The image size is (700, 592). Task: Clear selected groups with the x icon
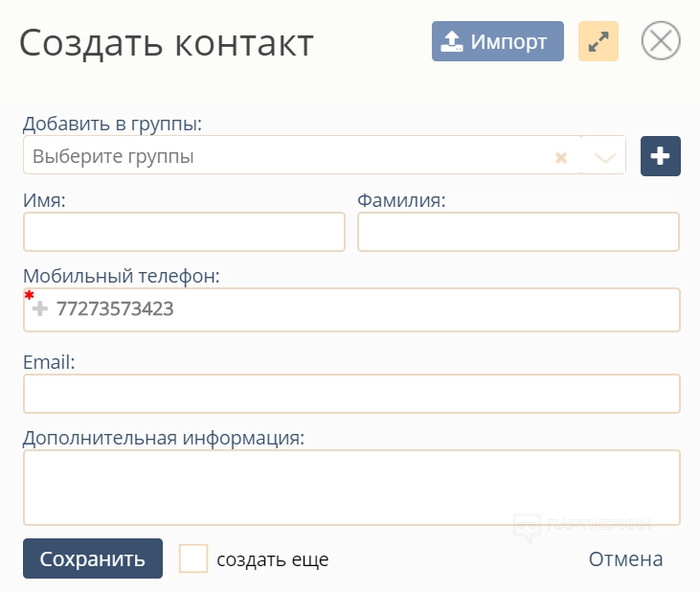pos(562,157)
